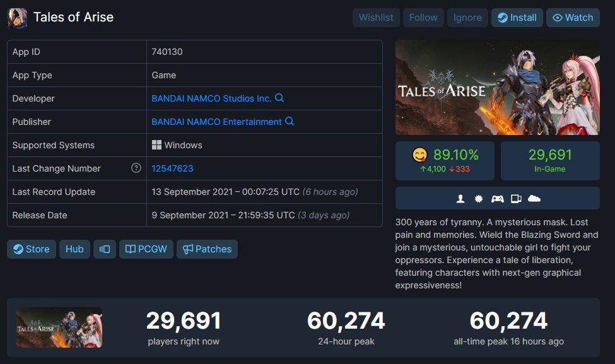Click the Watch button with eye icon

tap(573, 18)
